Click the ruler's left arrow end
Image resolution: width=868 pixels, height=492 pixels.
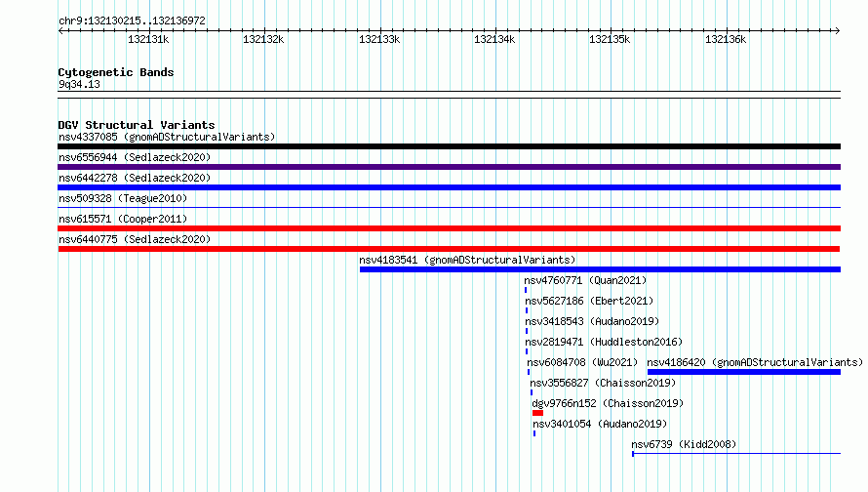60,30
